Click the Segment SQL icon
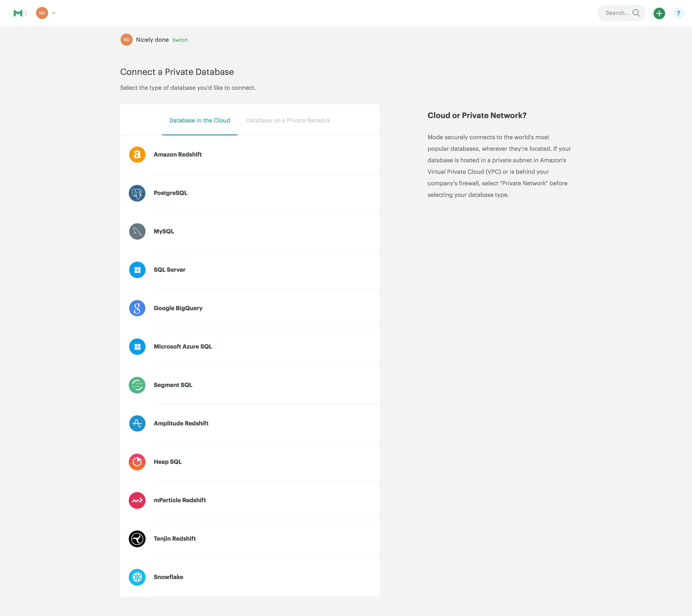This screenshot has height=616, width=692. coord(137,385)
